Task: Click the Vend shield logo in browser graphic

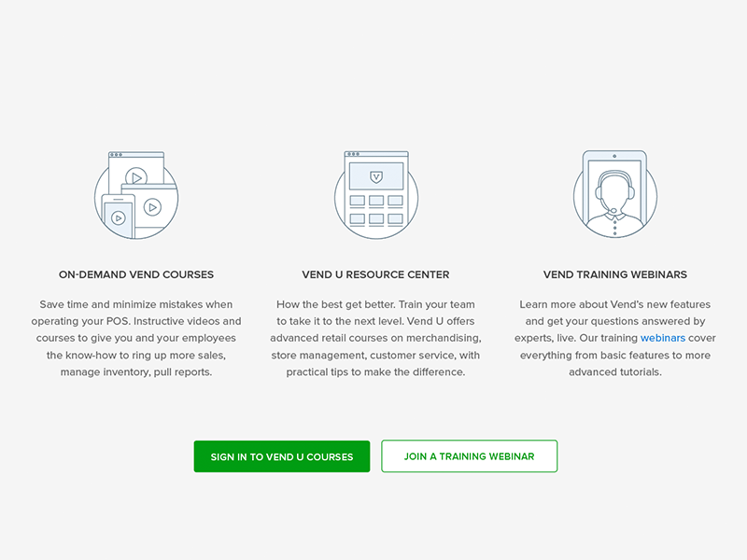Action: pos(376,177)
